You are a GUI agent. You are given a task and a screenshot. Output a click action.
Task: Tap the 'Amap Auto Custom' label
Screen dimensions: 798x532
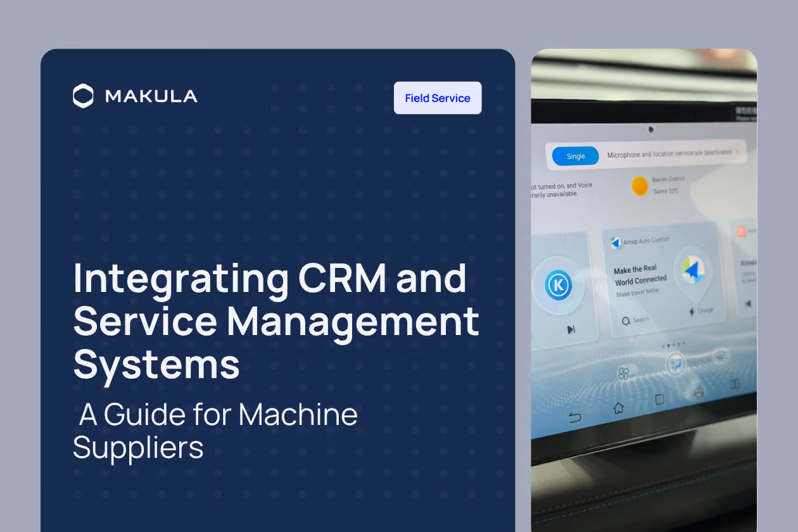pos(646,241)
